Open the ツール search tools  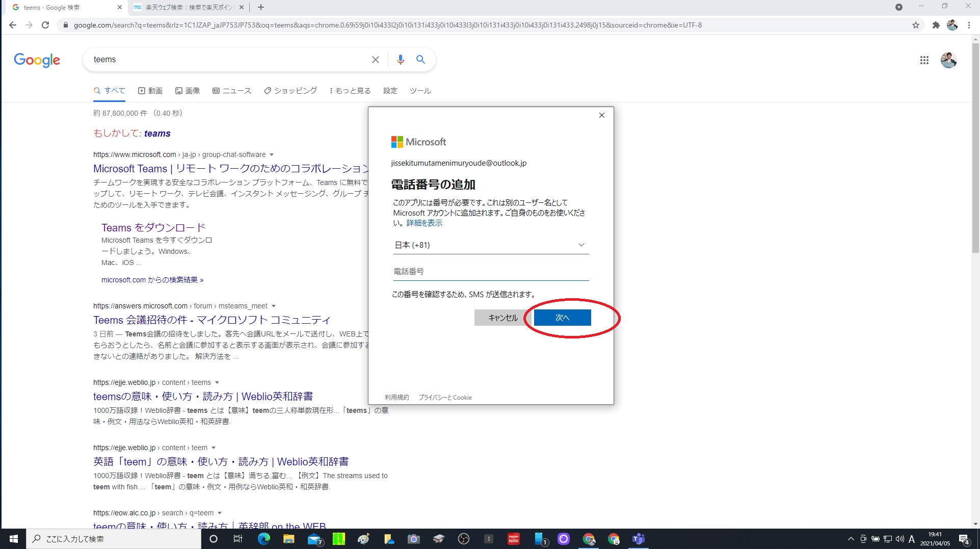(x=420, y=91)
